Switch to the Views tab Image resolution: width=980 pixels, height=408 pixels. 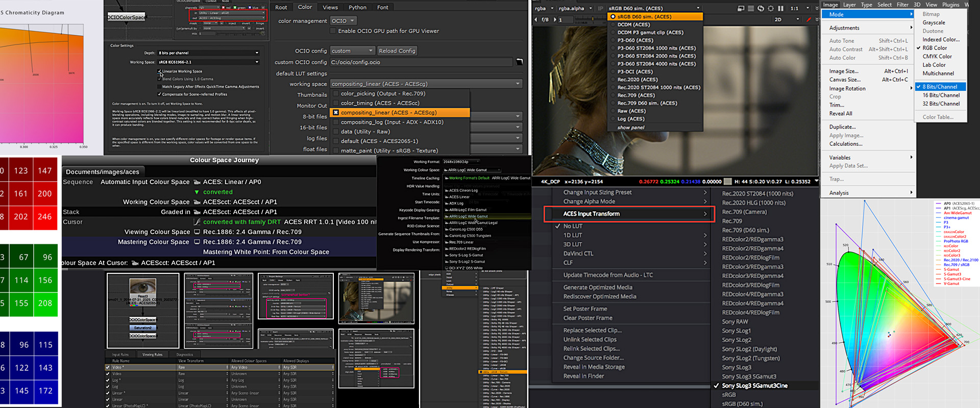pos(330,7)
